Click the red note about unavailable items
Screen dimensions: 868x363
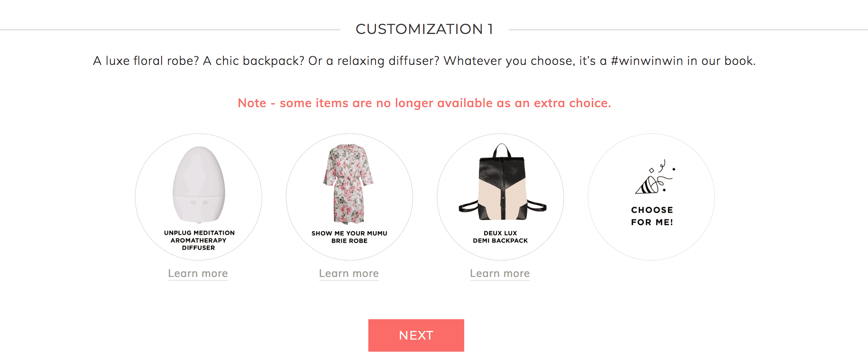[x=425, y=103]
